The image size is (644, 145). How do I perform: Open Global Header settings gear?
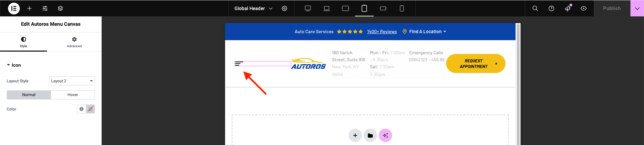coord(284,8)
